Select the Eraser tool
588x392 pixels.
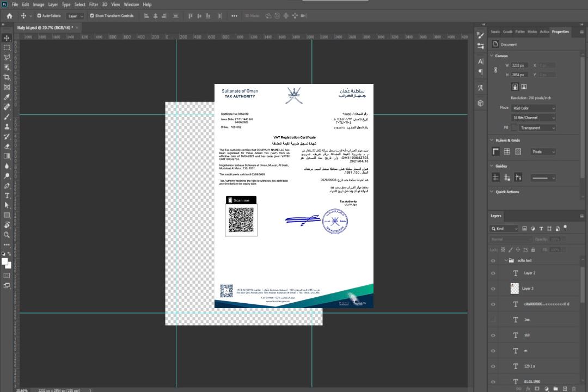7,146
